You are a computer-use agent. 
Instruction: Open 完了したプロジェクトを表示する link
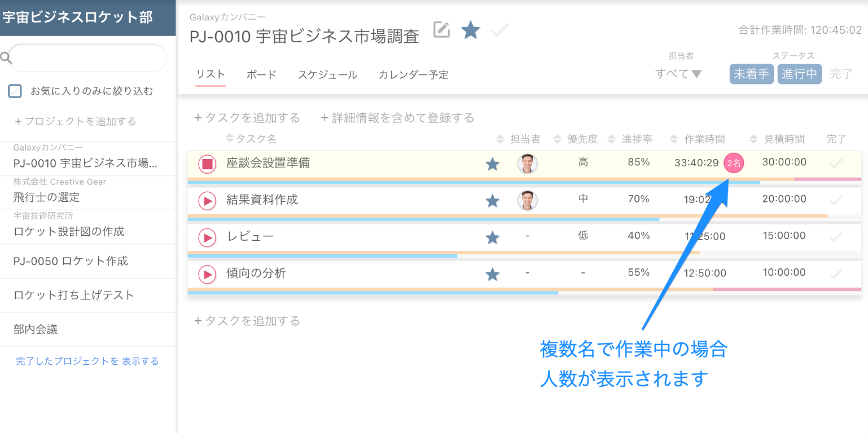88,361
